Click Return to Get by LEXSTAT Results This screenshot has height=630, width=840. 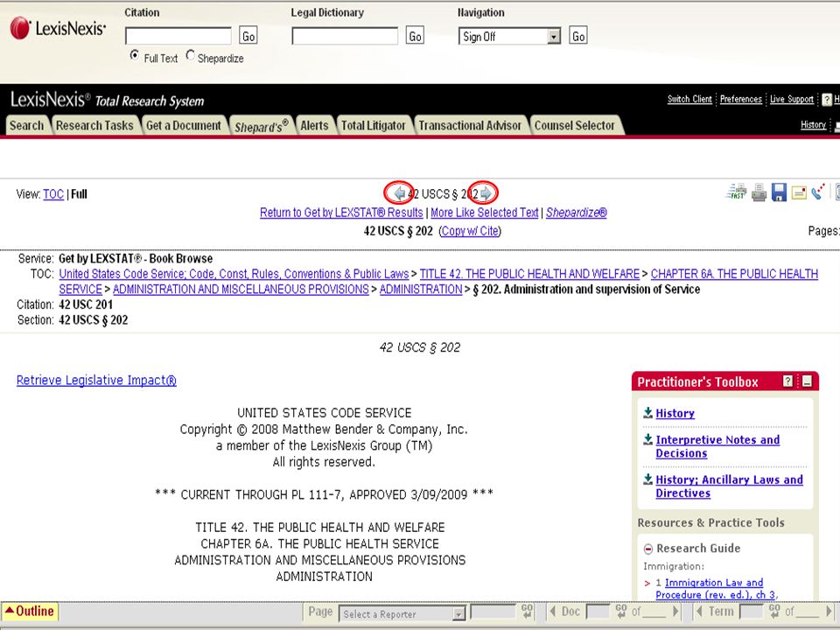click(341, 213)
